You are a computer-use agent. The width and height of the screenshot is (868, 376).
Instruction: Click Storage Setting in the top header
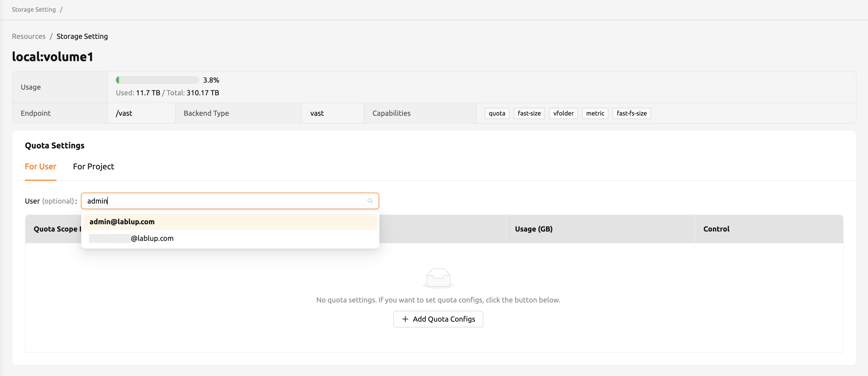coord(34,9)
